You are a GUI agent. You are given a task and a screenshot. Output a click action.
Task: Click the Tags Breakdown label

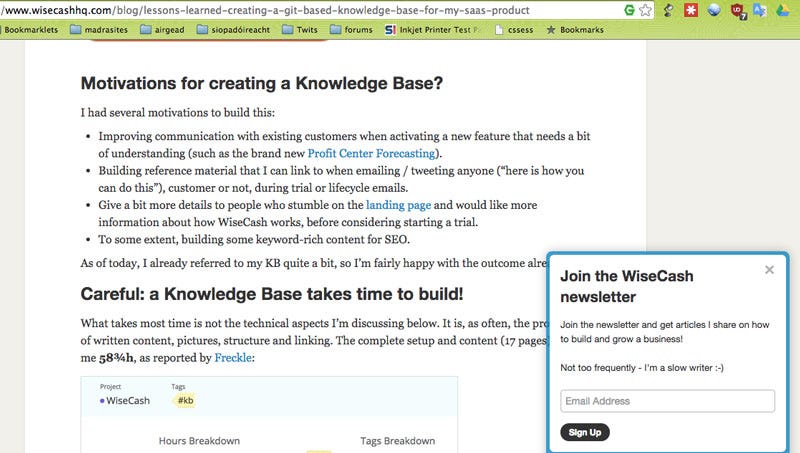point(397,441)
